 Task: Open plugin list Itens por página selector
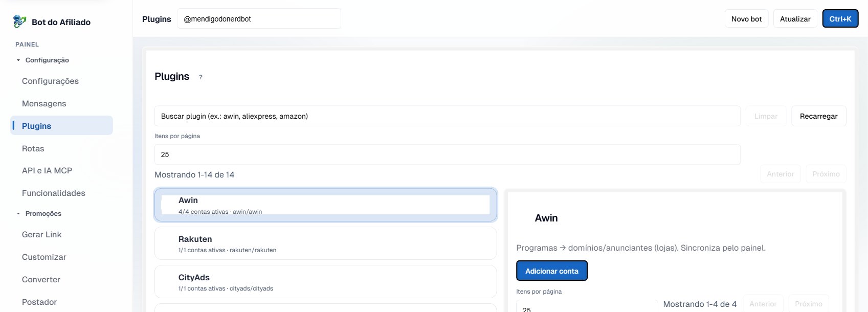tap(448, 154)
